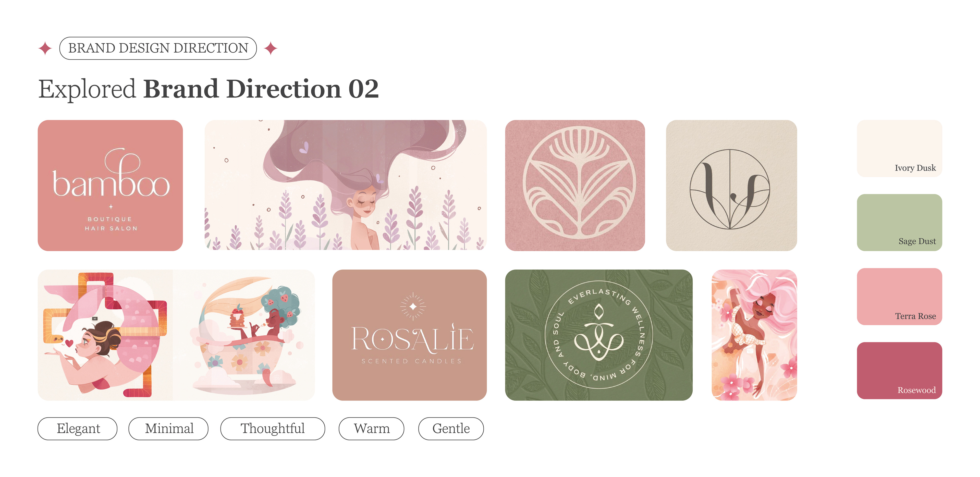This screenshot has height=477, width=980.
Task: Open the pink-haired girl flower illustration
Action: pos(754,335)
